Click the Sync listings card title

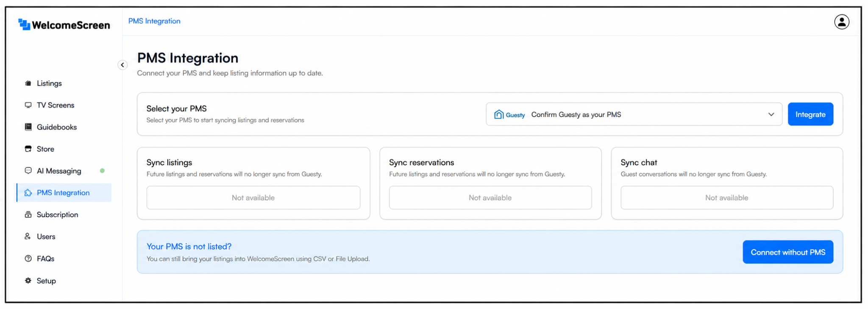tap(169, 163)
